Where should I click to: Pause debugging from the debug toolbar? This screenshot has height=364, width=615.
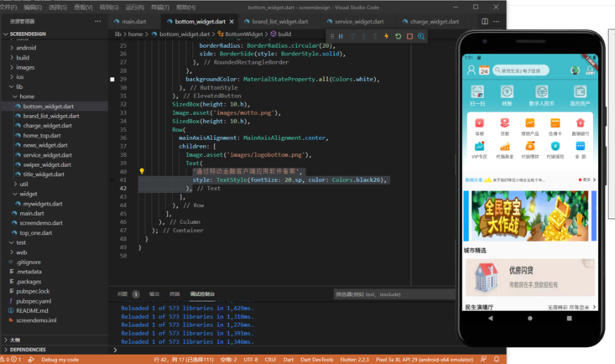(x=341, y=36)
